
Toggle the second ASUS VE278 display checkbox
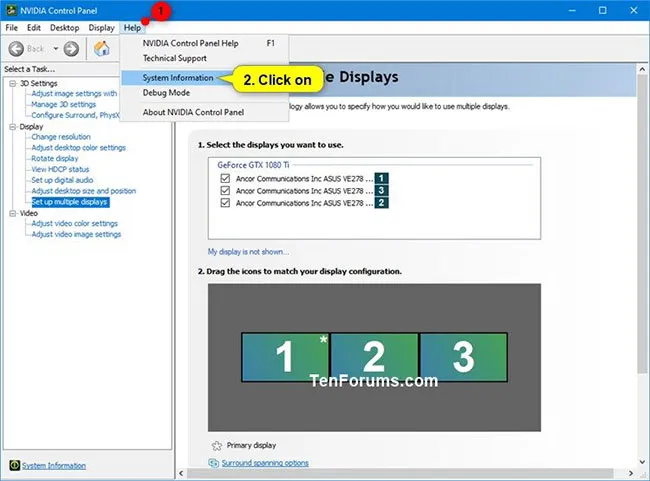[225, 190]
